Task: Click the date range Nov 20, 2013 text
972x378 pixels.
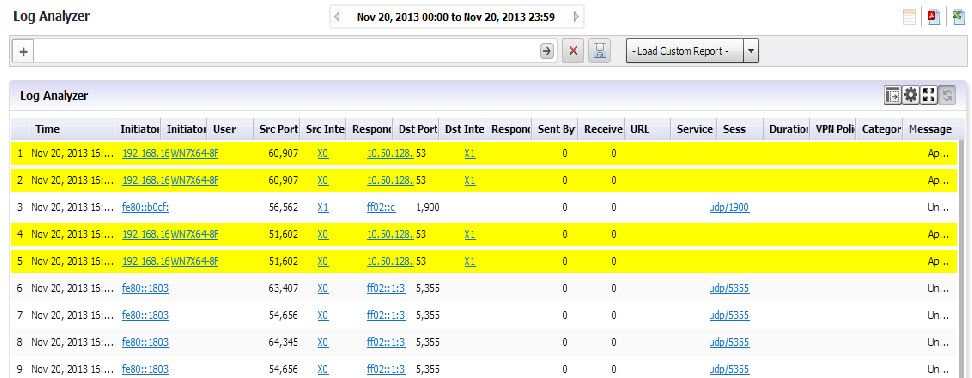Action: pyautogui.click(x=456, y=17)
